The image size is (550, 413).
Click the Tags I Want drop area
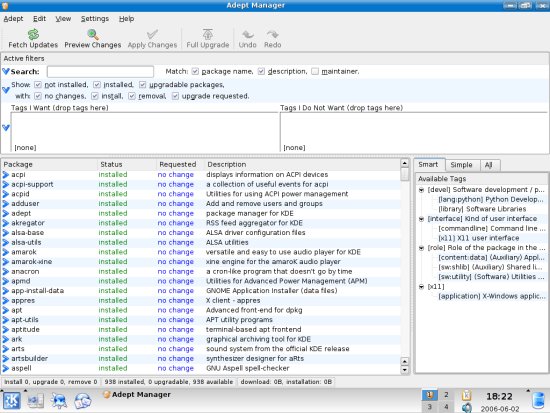(144, 132)
